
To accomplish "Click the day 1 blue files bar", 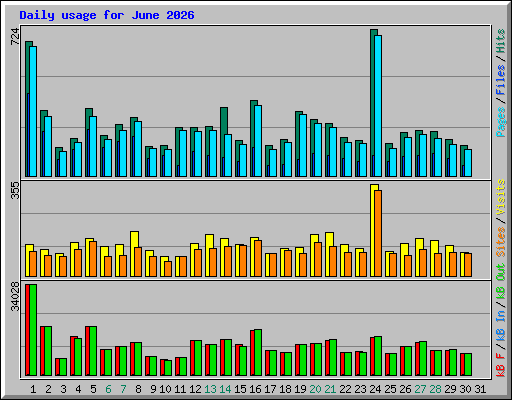I will tap(28, 135).
